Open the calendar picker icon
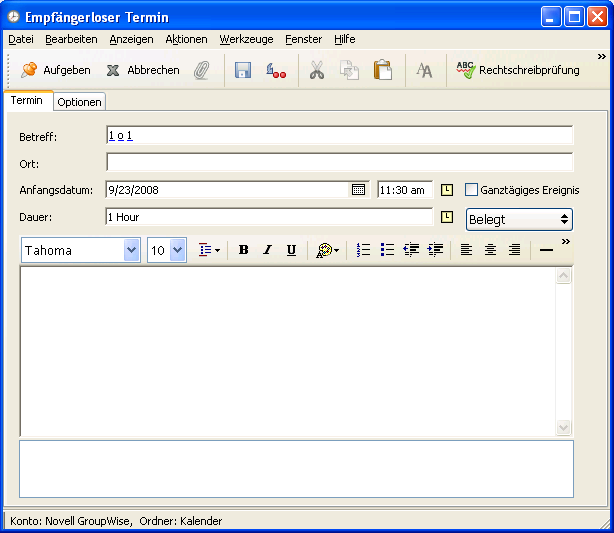This screenshot has width=614, height=533. tap(358, 190)
